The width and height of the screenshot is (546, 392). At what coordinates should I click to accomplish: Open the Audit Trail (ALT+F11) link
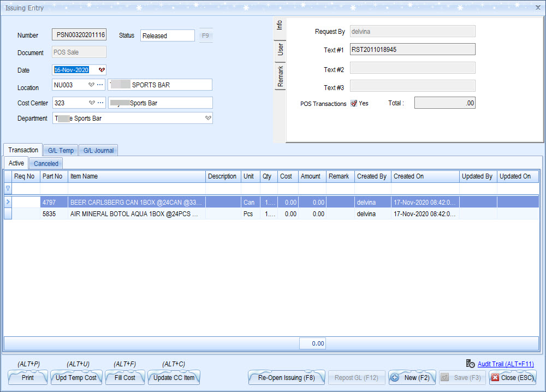point(505,364)
